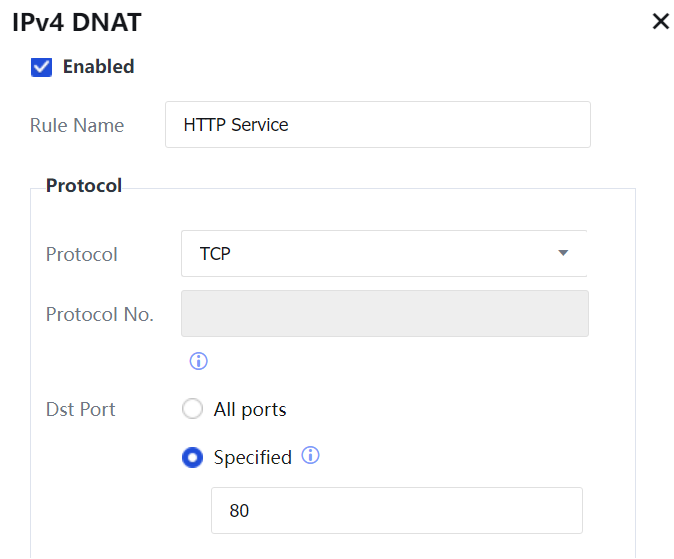
Task: Click the Rule Name input field
Action: point(377,125)
